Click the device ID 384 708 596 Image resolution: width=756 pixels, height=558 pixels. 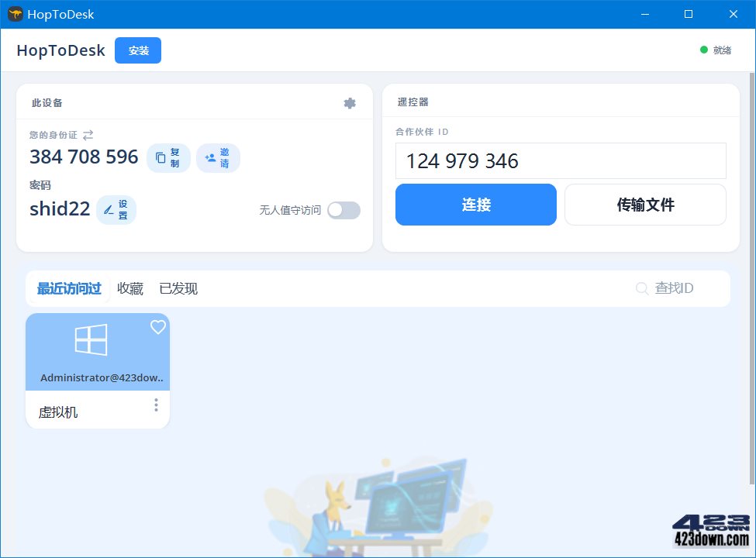click(84, 157)
